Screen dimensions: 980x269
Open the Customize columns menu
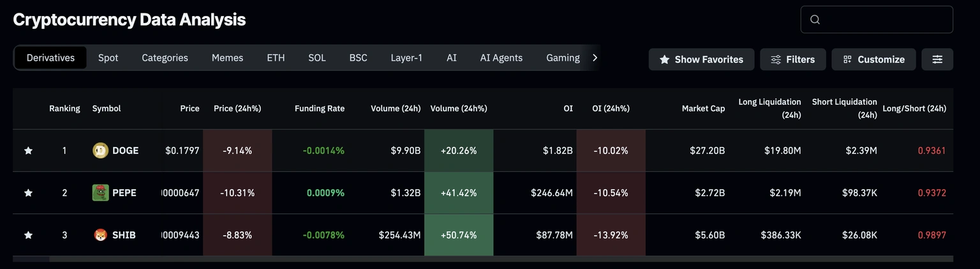pyautogui.click(x=873, y=59)
